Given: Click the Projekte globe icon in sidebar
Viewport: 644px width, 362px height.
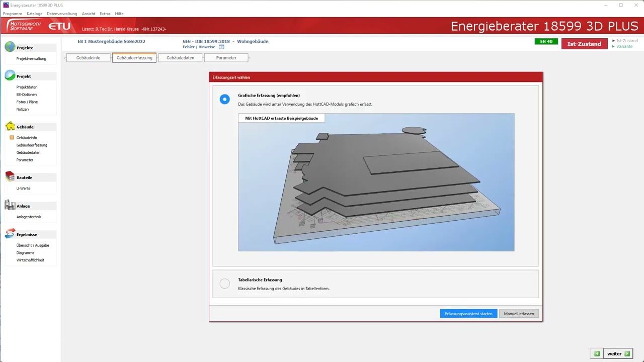Looking at the screenshot, I should (x=10, y=47).
